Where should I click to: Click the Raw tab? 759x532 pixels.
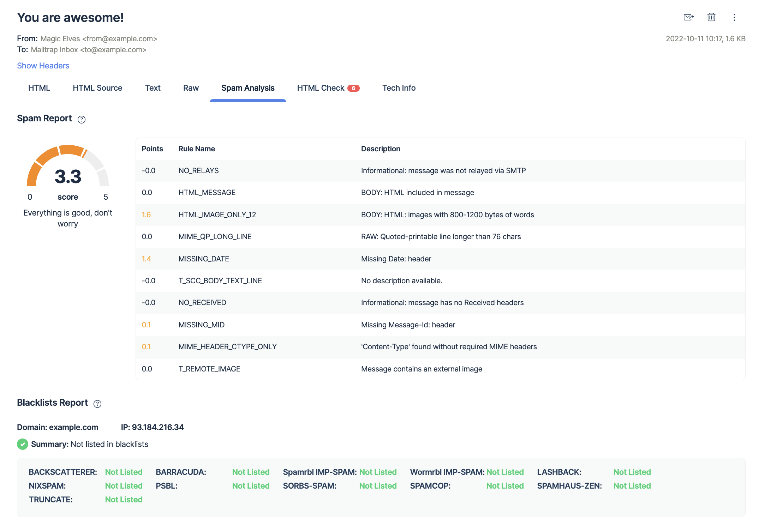(191, 87)
